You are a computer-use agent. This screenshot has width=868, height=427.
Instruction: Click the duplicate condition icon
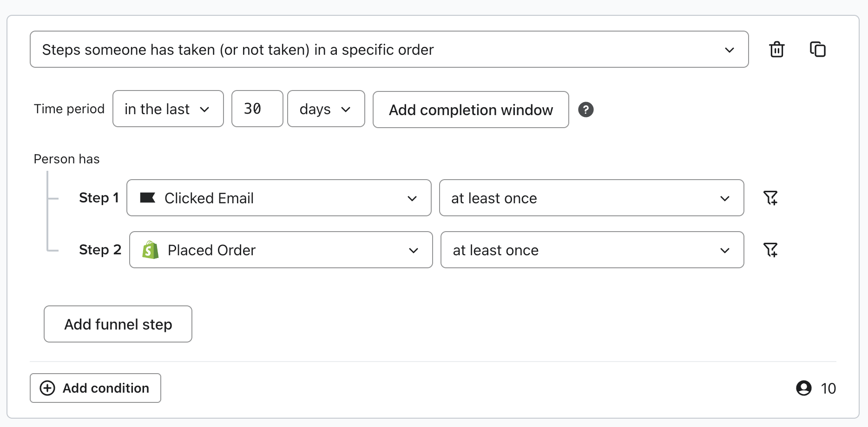tap(818, 49)
